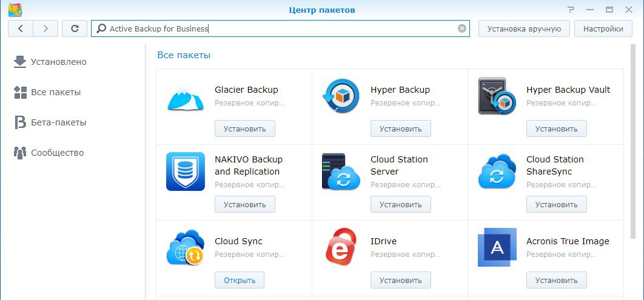Click the NAKIVO Backup shield icon

pos(185,172)
